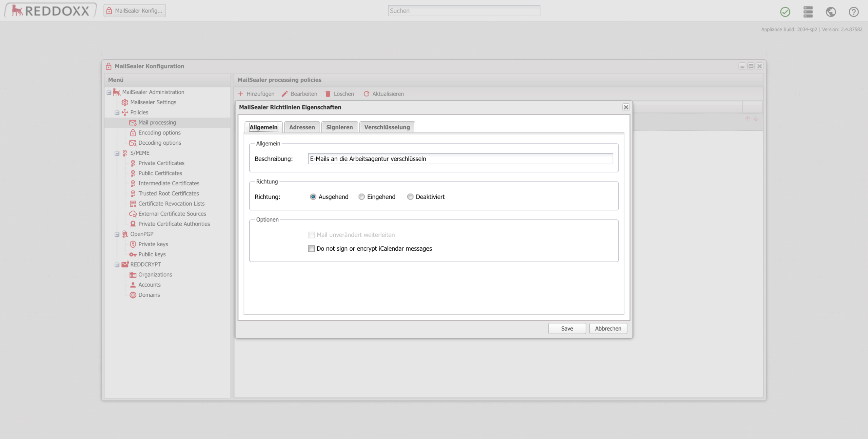Click the Organizations building icon
The image size is (868, 439).
click(x=133, y=275)
